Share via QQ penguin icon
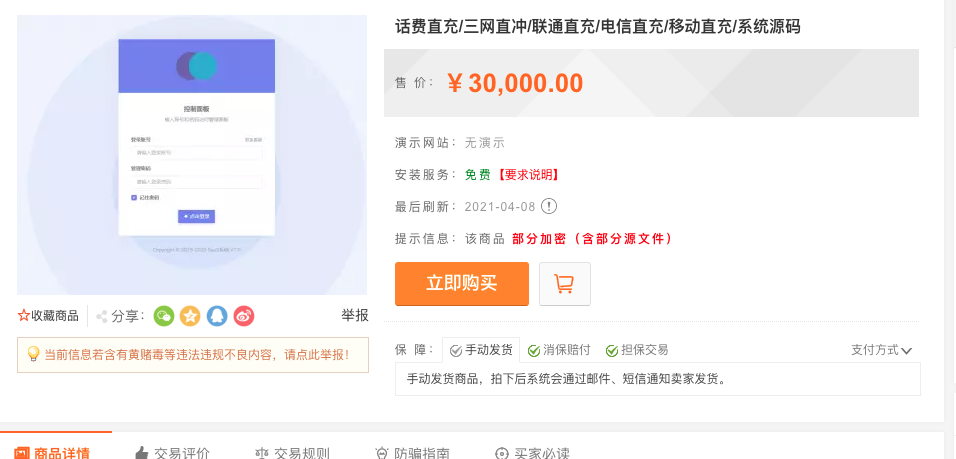The height and width of the screenshot is (459, 956). click(217, 316)
